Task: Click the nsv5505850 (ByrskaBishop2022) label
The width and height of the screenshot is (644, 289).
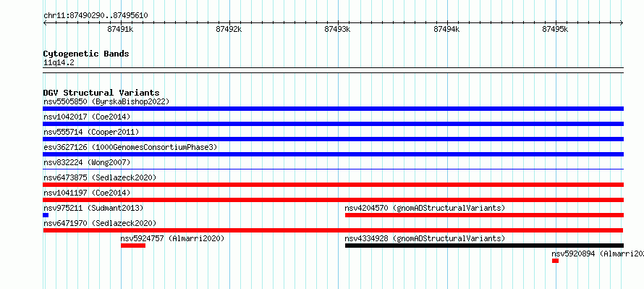Action: (106, 101)
